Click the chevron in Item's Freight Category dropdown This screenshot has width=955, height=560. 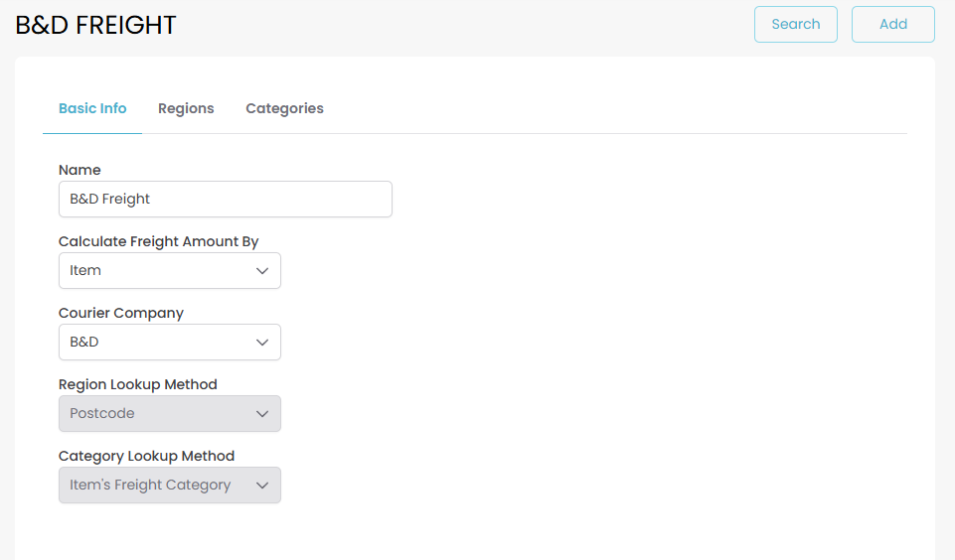pos(262,485)
